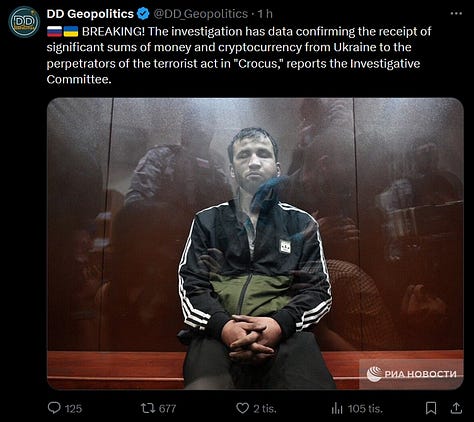Click the '1 h' post timestamp

(265, 14)
